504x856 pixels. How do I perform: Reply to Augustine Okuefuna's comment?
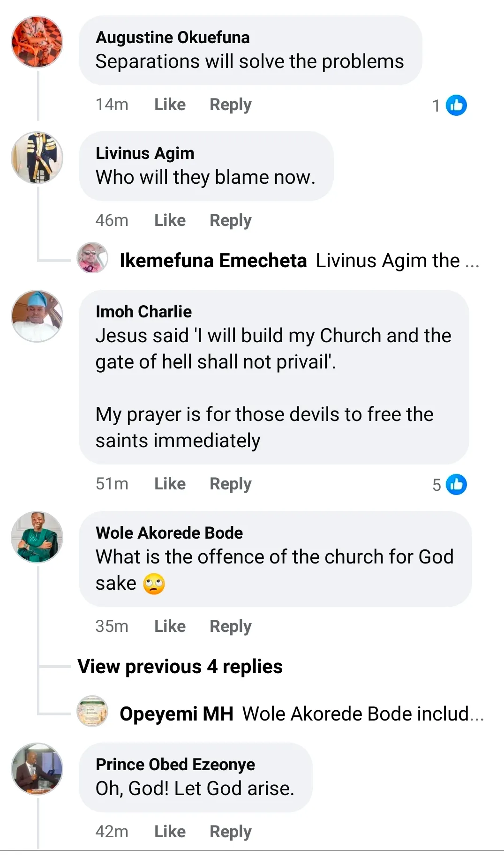[x=230, y=105]
